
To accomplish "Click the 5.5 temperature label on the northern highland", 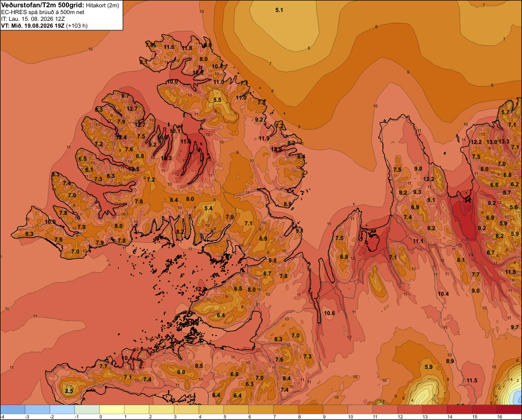I will [x=217, y=100].
